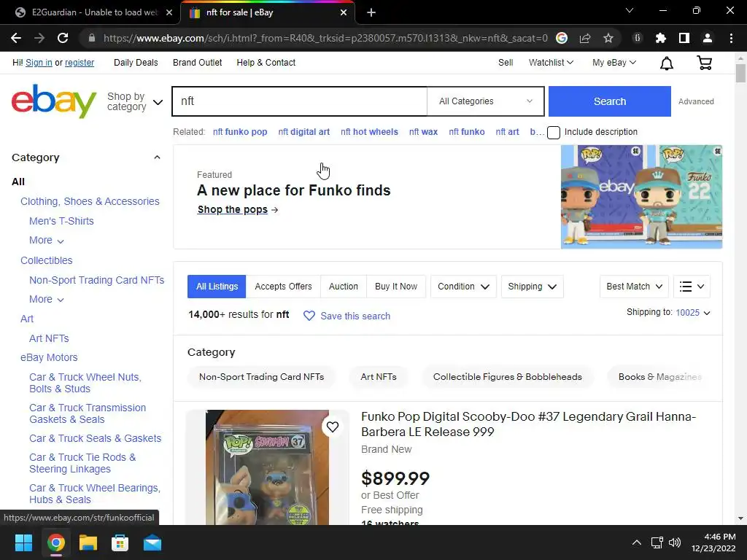Select the Auction tab
Viewport: 747px width, 560px height.
point(344,287)
